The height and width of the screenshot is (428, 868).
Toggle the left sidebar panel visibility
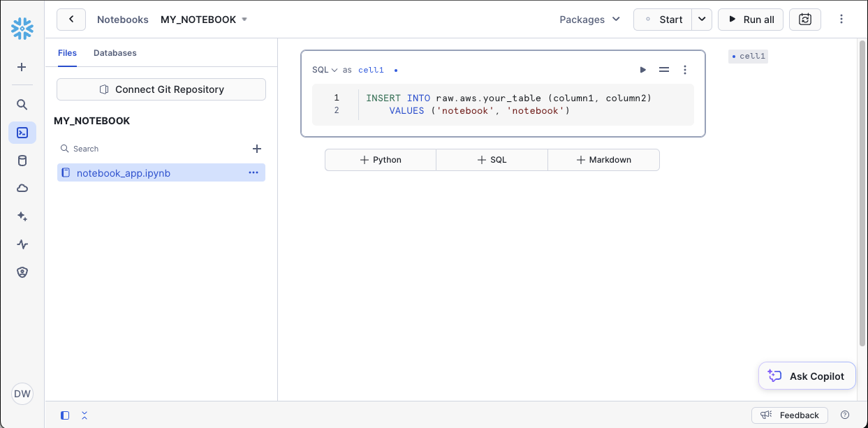click(x=65, y=415)
